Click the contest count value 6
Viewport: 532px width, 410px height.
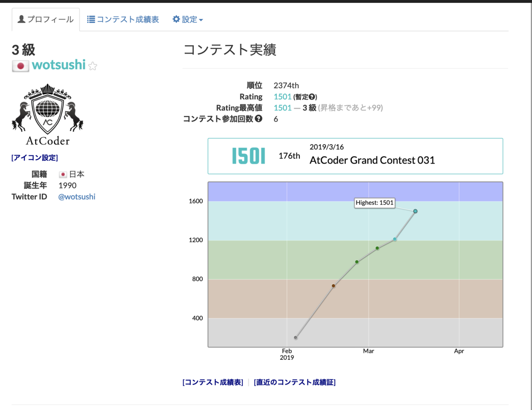[x=276, y=119]
